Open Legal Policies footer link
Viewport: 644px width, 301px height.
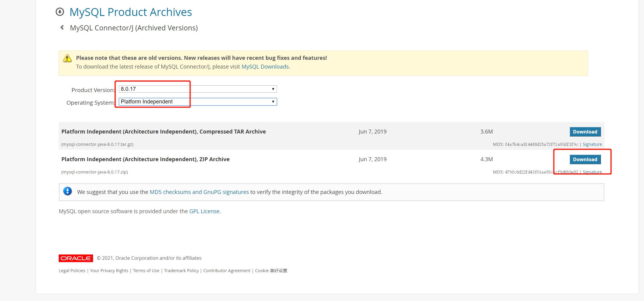tap(72, 271)
